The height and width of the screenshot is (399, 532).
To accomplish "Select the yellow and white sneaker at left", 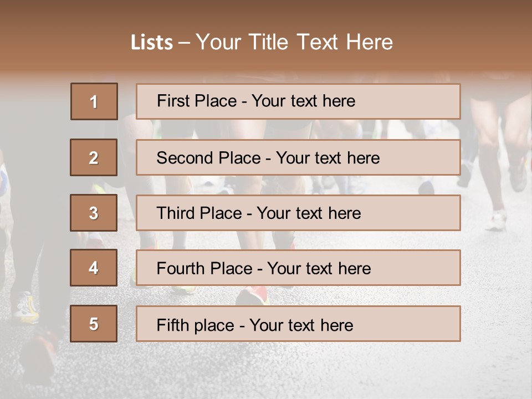I will (x=26, y=308).
